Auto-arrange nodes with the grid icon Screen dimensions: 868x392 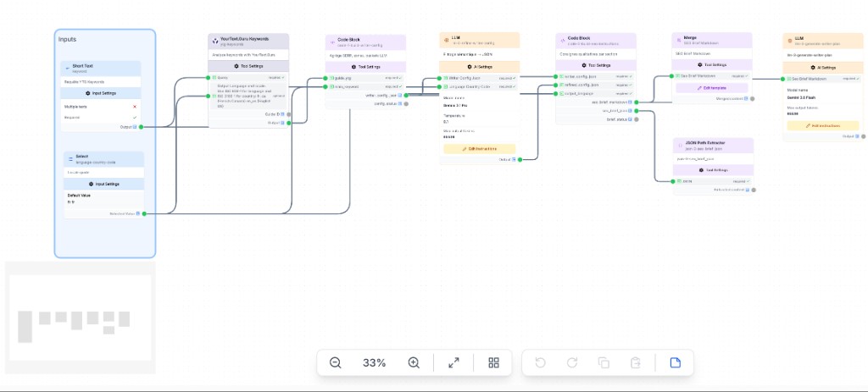click(493, 362)
